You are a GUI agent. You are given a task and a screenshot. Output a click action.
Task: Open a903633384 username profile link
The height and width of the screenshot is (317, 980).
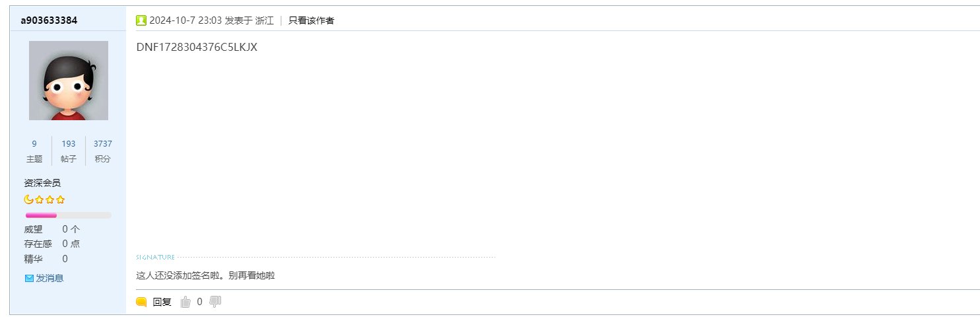49,20
